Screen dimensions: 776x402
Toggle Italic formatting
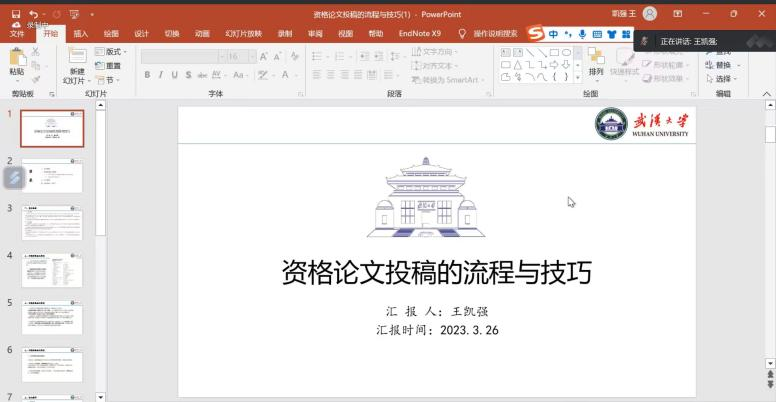[160, 74]
